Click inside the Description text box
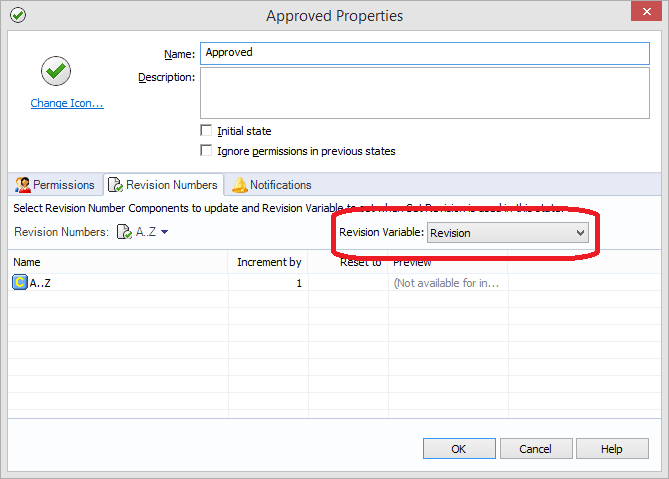The height and width of the screenshot is (479, 669). click(x=424, y=93)
